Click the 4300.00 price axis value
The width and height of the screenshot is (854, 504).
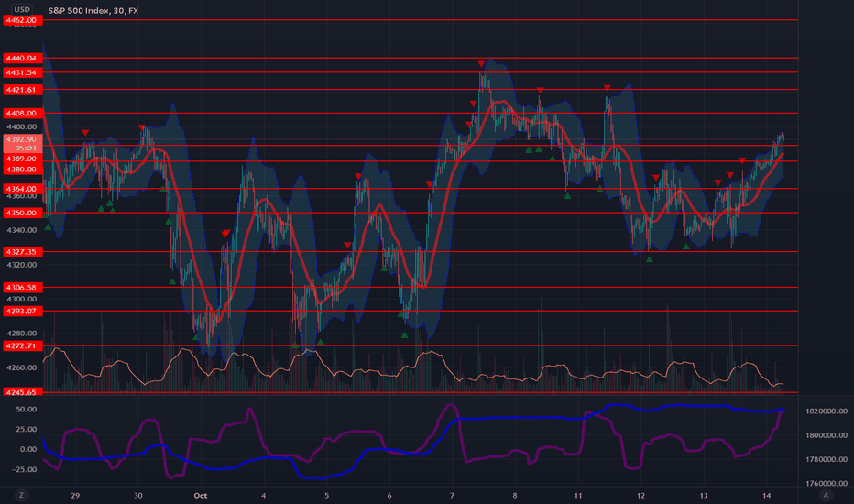pyautogui.click(x=22, y=299)
